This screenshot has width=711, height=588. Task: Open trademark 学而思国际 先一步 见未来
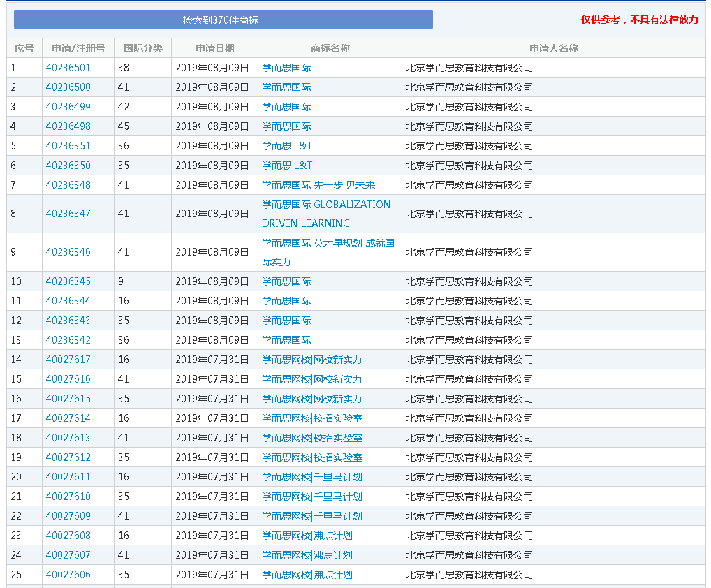point(318,185)
